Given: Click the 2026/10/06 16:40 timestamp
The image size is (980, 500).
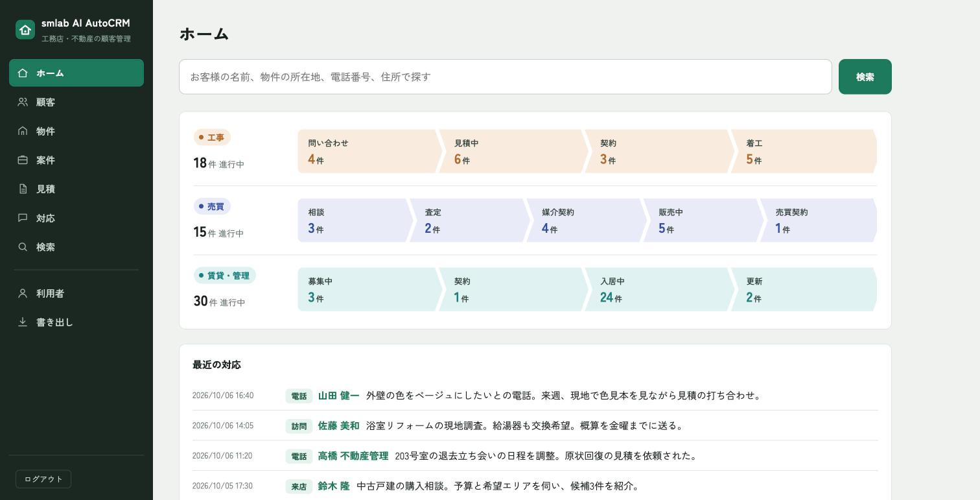Looking at the screenshot, I should click(x=223, y=396).
